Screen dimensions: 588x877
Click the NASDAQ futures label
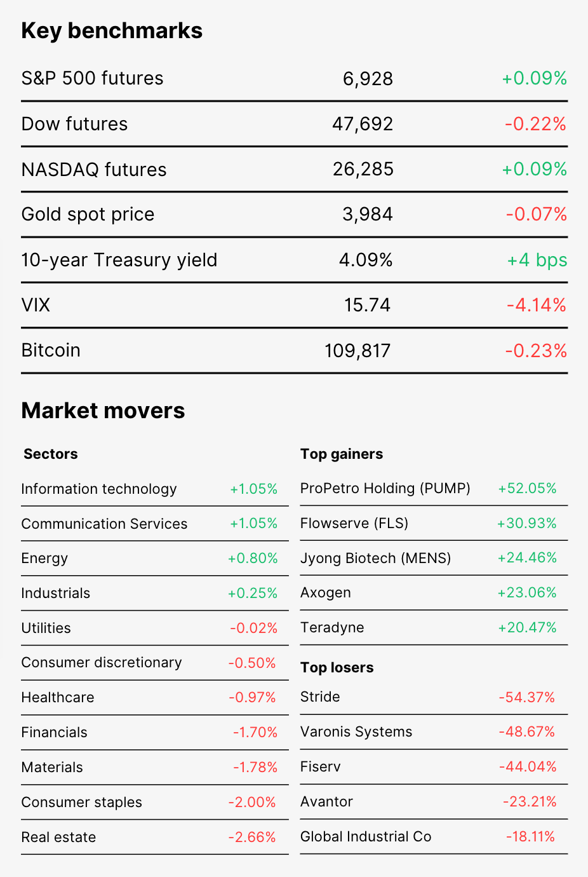[x=94, y=170]
